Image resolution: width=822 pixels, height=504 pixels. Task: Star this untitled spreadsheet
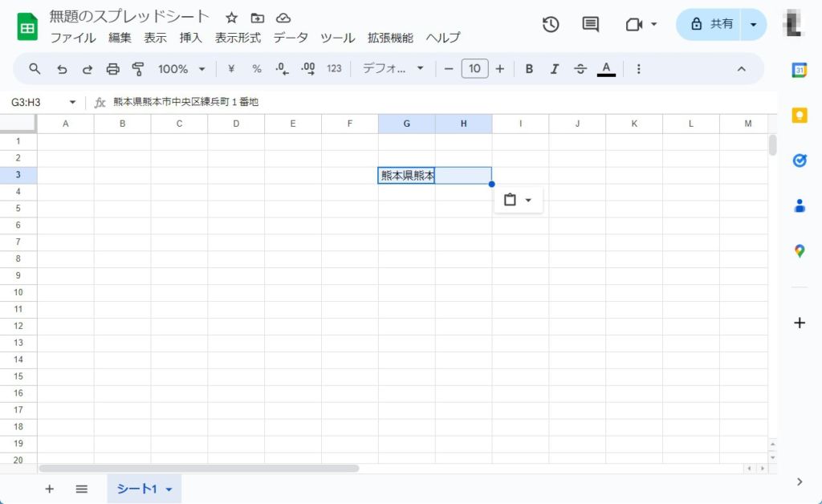pos(231,18)
